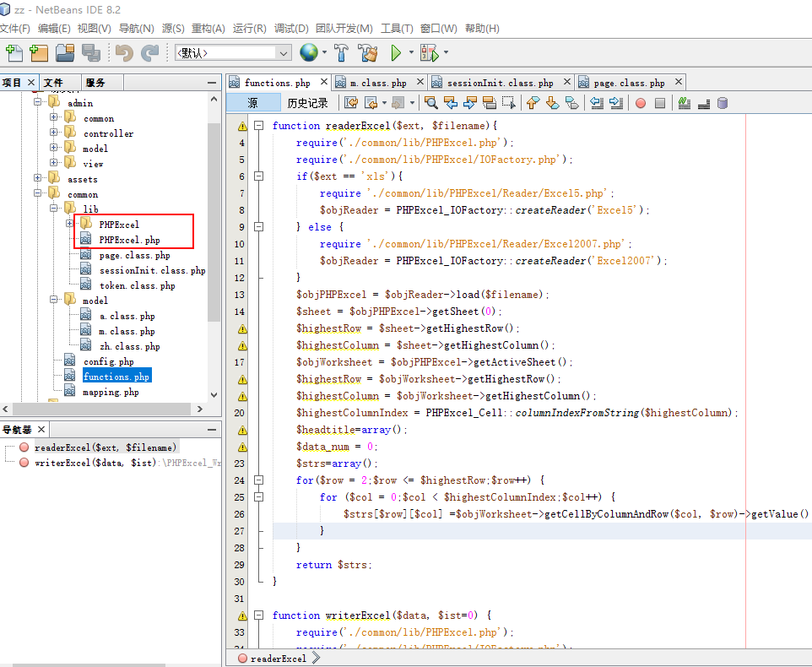Start macro recording with red circle
Viewport: 812px width, 667px height.
tap(641, 103)
